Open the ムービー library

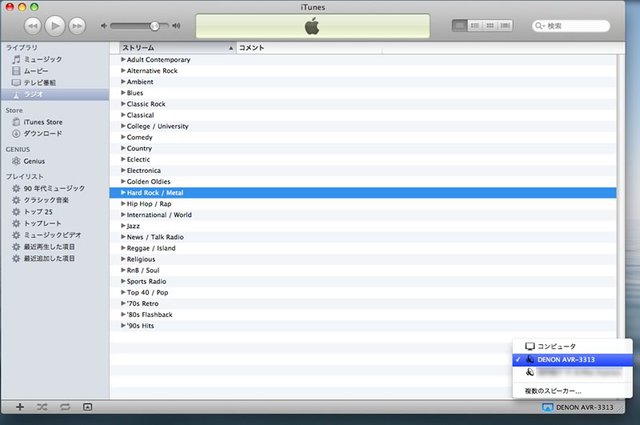pos(55,71)
